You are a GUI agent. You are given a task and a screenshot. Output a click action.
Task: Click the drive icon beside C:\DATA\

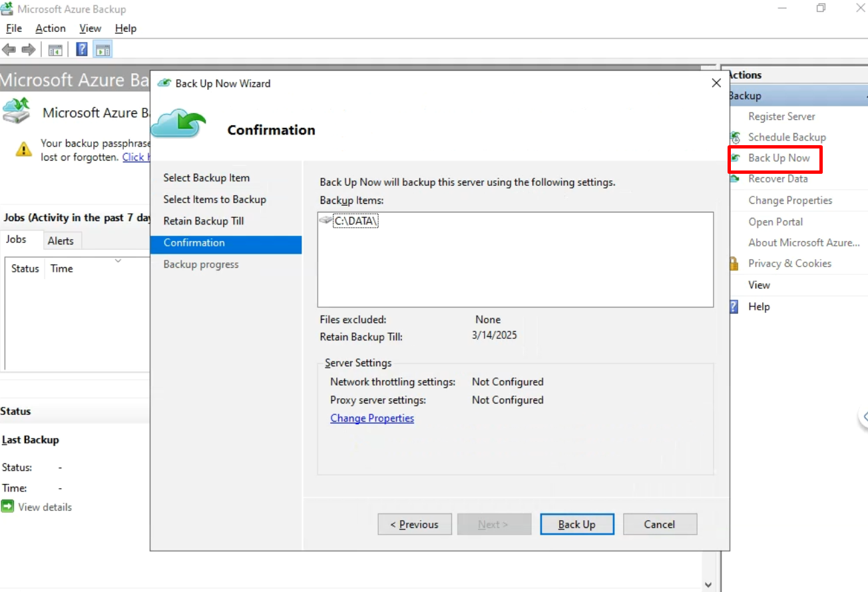(326, 220)
